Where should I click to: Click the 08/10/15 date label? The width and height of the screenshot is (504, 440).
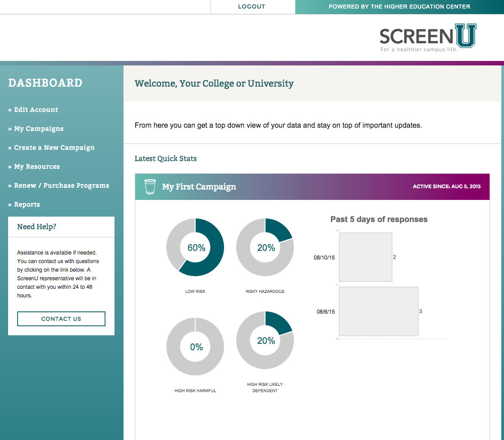pos(324,258)
